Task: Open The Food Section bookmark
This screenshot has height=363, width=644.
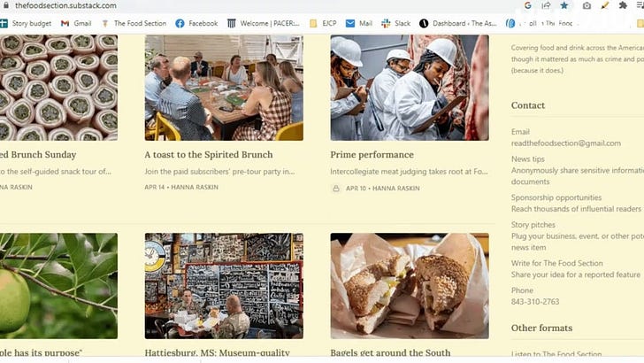Action: 134,23
